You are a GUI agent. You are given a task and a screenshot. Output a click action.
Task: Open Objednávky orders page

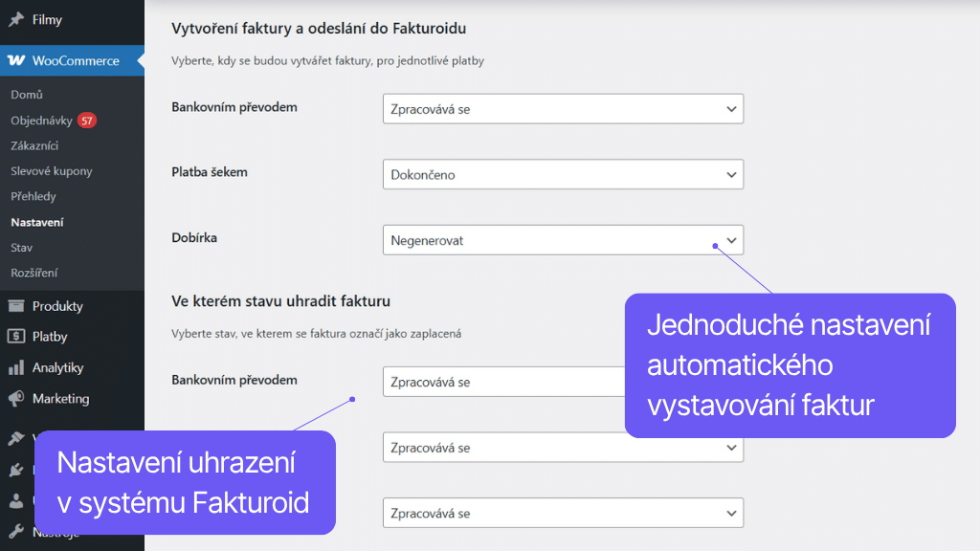pyautogui.click(x=41, y=121)
